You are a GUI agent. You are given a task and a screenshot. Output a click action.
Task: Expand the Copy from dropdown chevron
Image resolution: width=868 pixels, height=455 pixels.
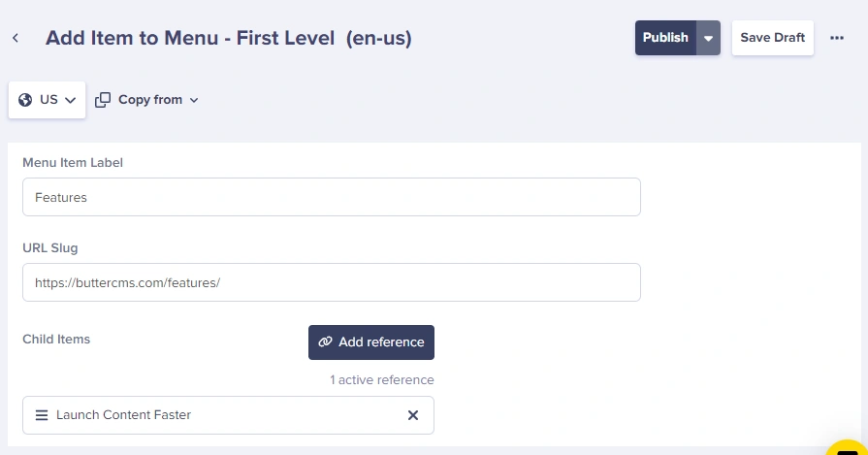(x=194, y=100)
